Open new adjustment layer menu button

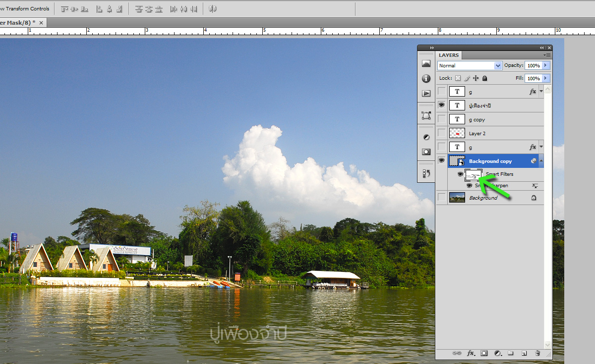(498, 353)
